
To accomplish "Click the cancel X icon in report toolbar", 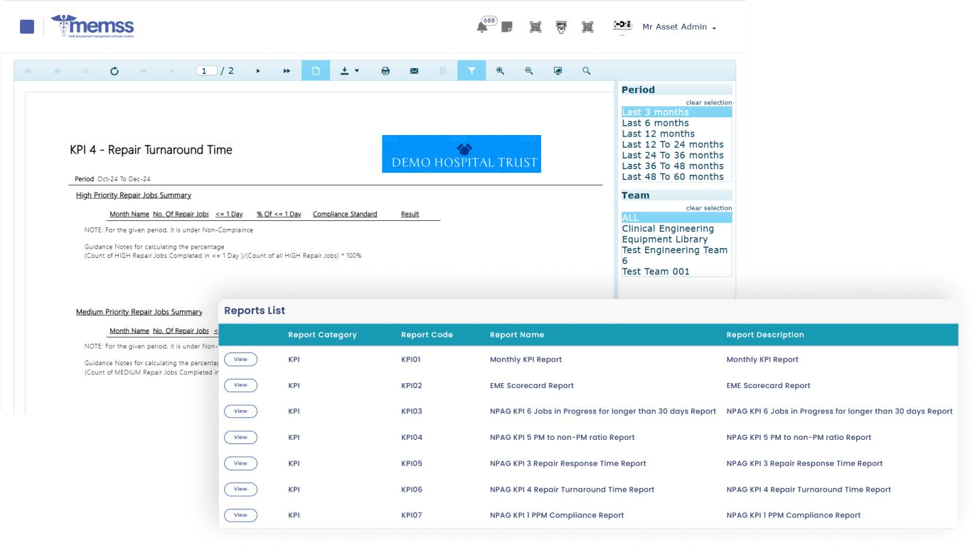I will point(85,71).
